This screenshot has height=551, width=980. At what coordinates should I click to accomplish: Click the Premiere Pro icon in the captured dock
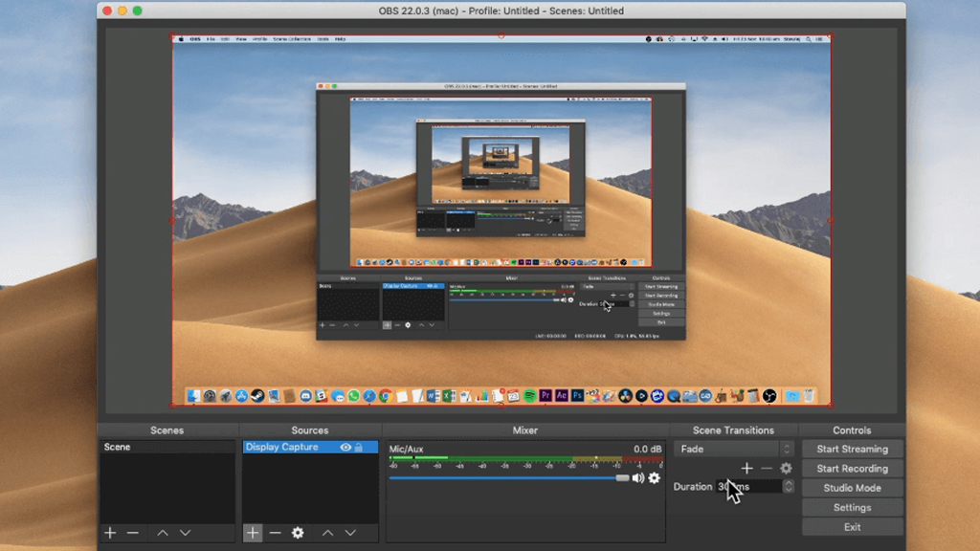[x=546, y=396]
